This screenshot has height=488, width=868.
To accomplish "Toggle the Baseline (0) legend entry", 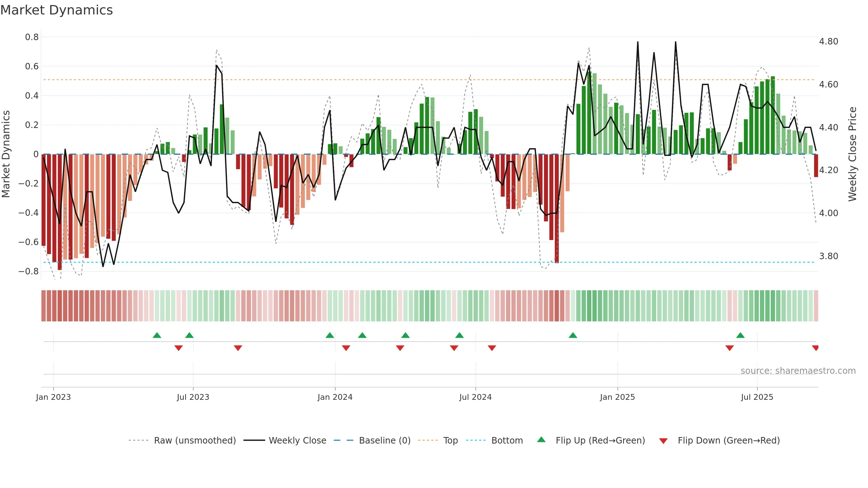I will (x=372, y=440).
